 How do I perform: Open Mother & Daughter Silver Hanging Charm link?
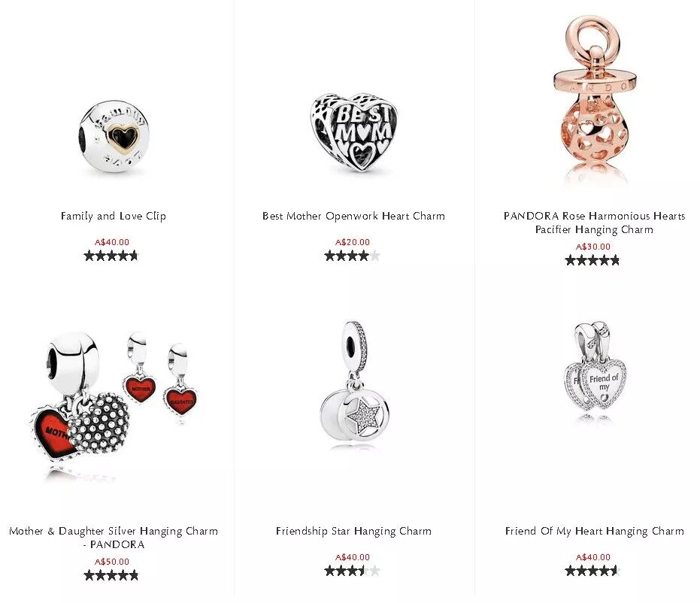114,538
